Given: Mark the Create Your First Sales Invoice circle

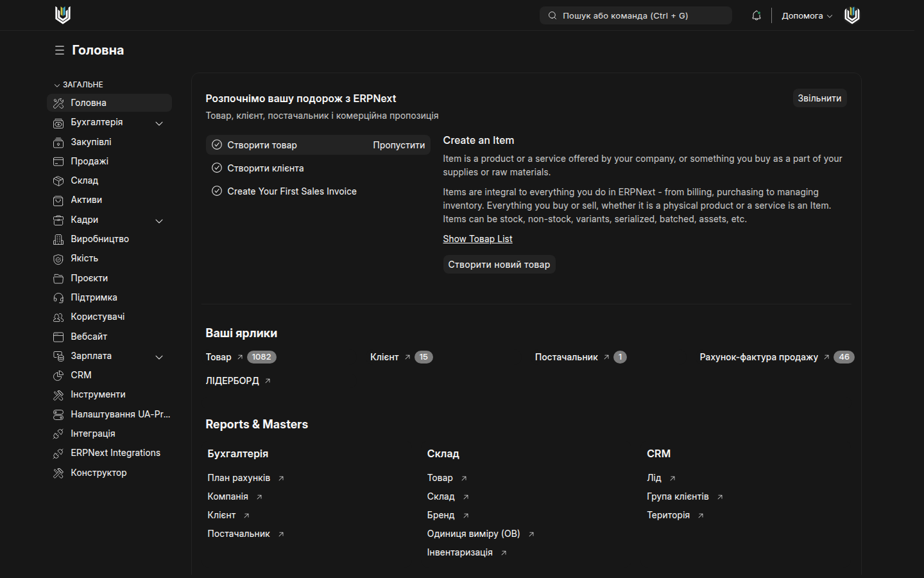Looking at the screenshot, I should (217, 191).
